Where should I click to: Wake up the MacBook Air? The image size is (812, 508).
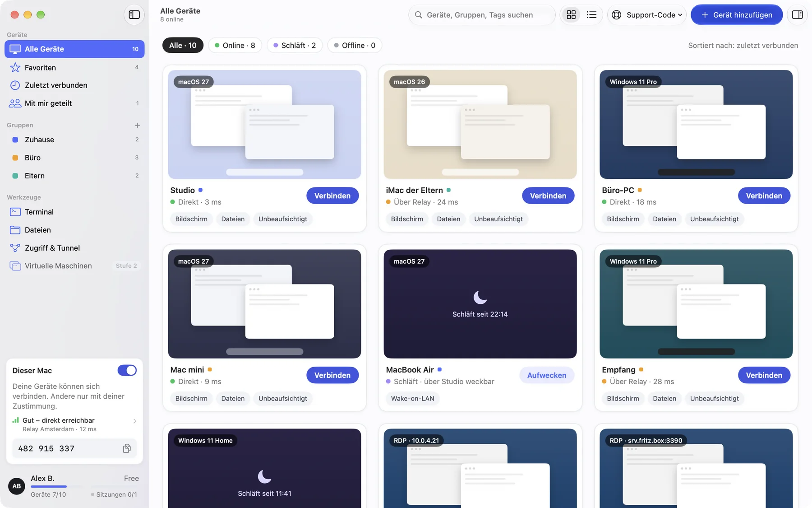point(547,375)
